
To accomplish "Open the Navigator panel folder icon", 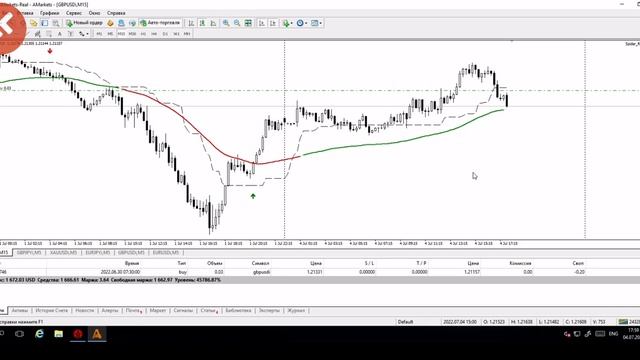I will click(33, 23).
